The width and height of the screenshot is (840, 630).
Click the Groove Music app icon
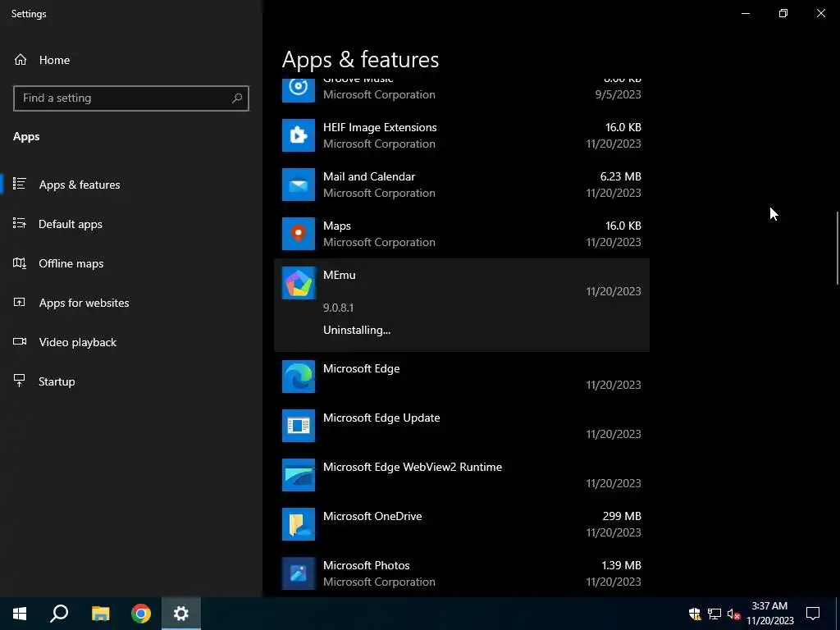(x=299, y=90)
